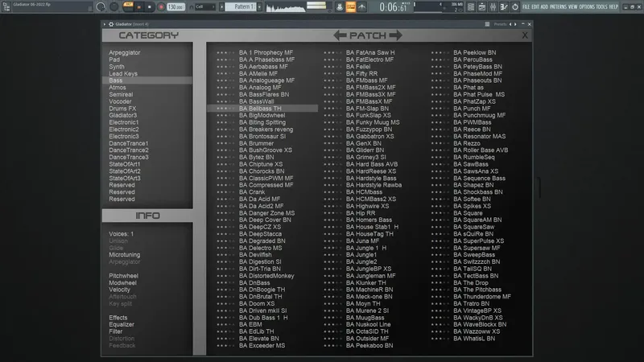This screenshot has width=644, height=362.
Task: Open Gladiator plugin options arrow
Action: click(x=105, y=24)
